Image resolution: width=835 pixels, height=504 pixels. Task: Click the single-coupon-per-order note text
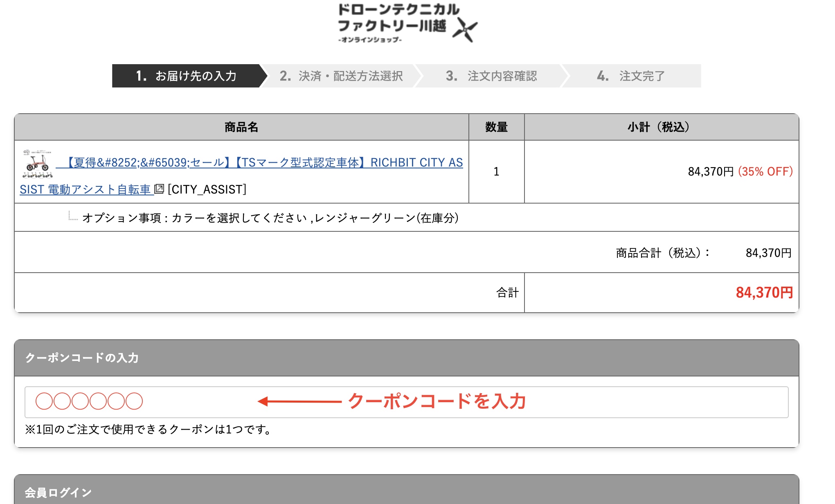(x=149, y=430)
